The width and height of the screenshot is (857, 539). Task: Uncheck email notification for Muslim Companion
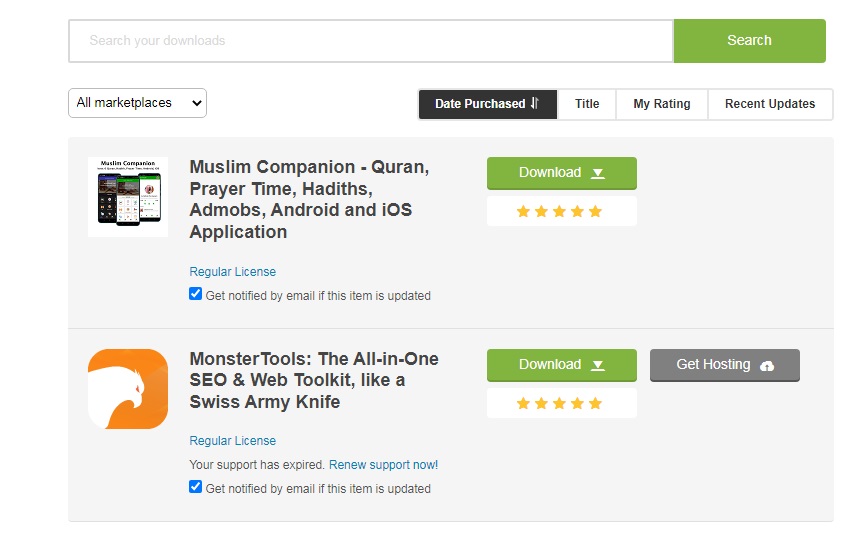pos(195,294)
